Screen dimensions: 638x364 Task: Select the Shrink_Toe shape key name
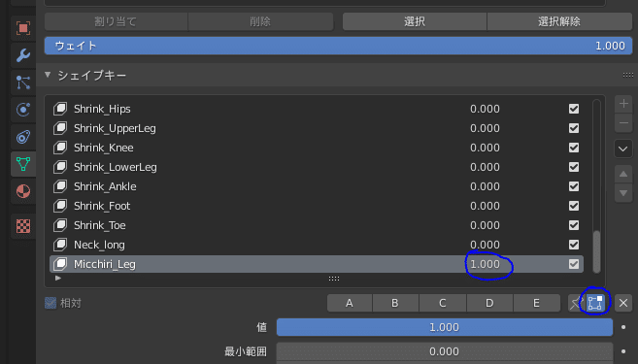(100, 225)
